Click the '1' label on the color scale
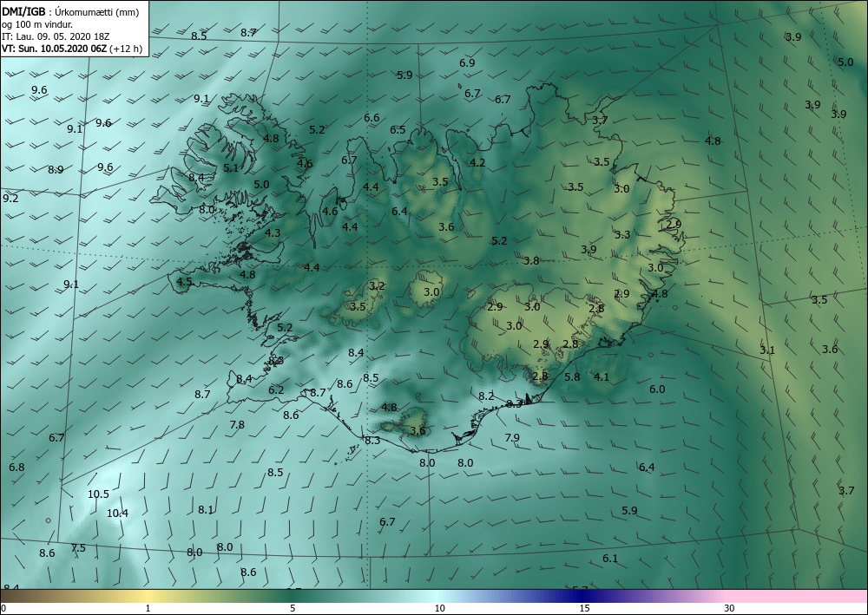This screenshot has height=615, width=868. click(148, 608)
